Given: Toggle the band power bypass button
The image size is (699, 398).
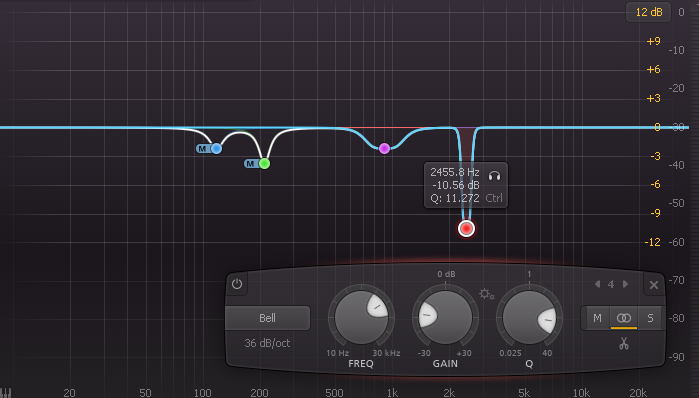Looking at the screenshot, I should pyautogui.click(x=237, y=284).
